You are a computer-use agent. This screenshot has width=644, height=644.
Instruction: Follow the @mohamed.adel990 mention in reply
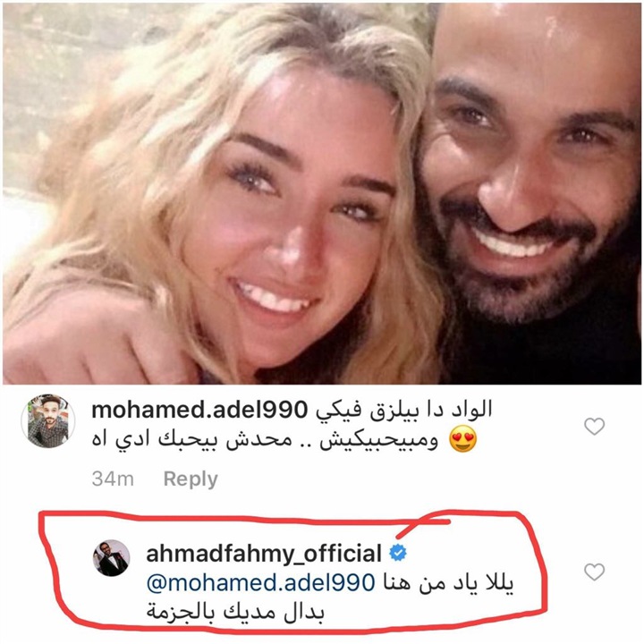click(261, 583)
